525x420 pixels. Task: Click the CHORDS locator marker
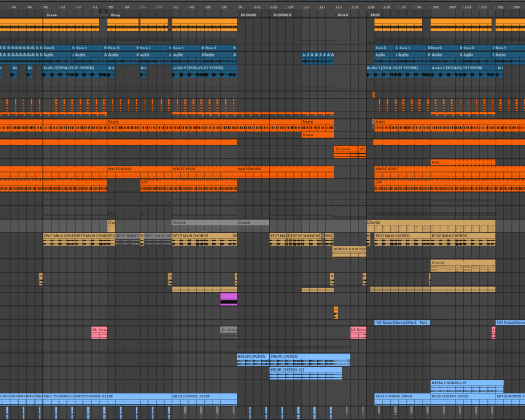tap(247, 15)
